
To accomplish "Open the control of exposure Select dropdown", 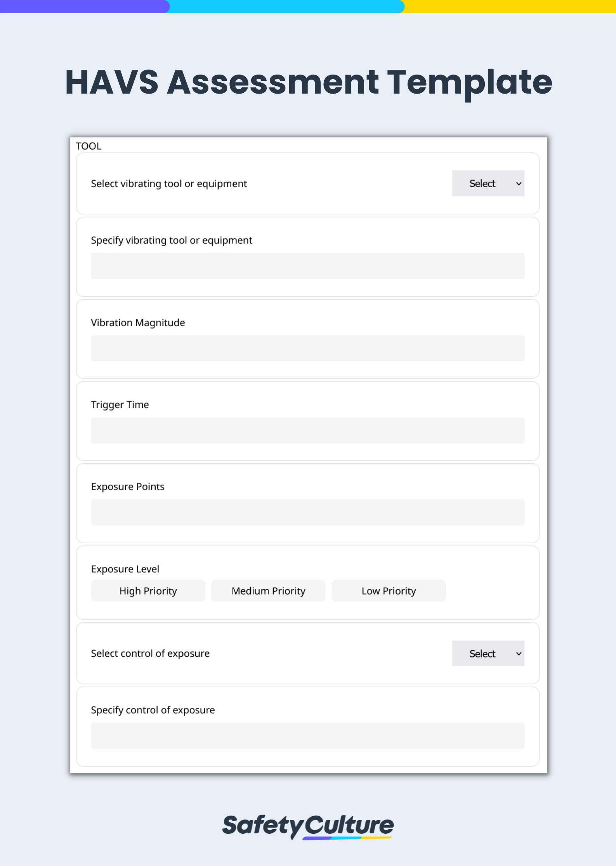I will [488, 654].
